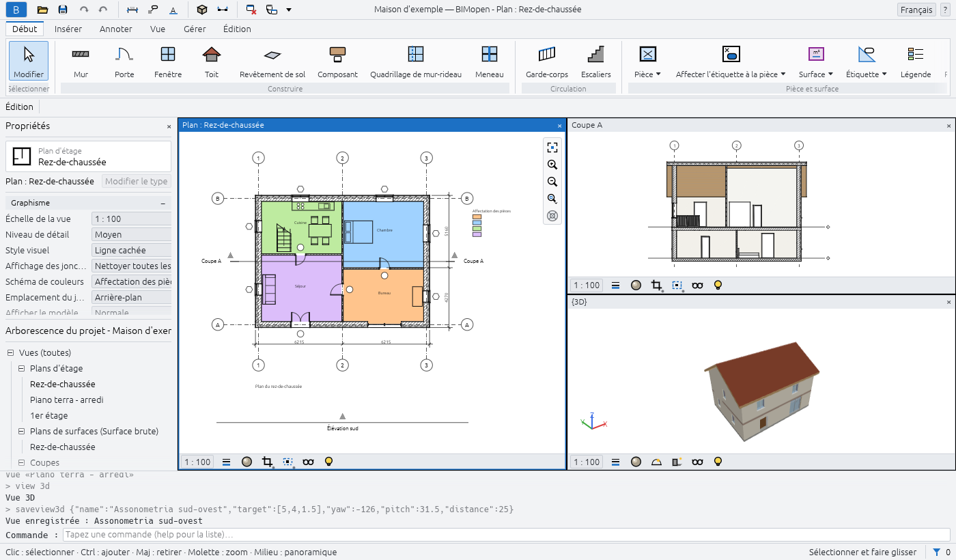Image resolution: width=956 pixels, height=560 pixels.
Task: Choose the Fenêtre window tool
Action: [x=168, y=61]
